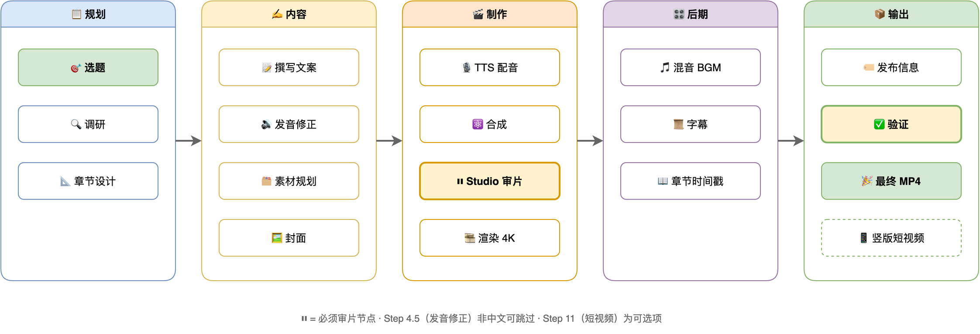Click the music note icon in 混音 BGM

point(665,67)
